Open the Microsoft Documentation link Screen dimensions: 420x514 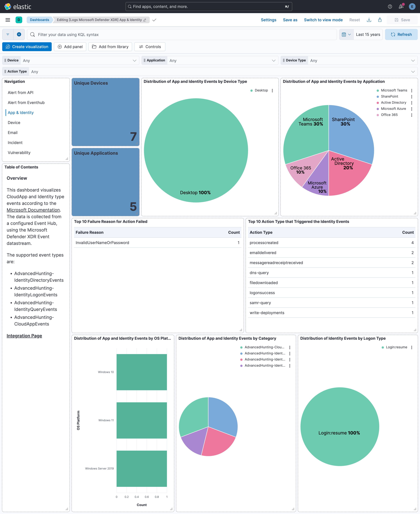point(33,210)
